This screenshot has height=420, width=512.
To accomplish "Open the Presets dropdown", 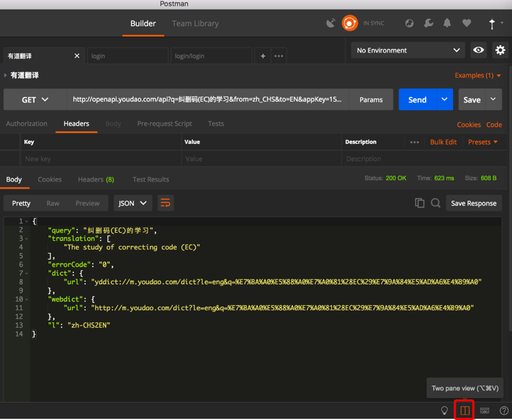I will tap(483, 142).
